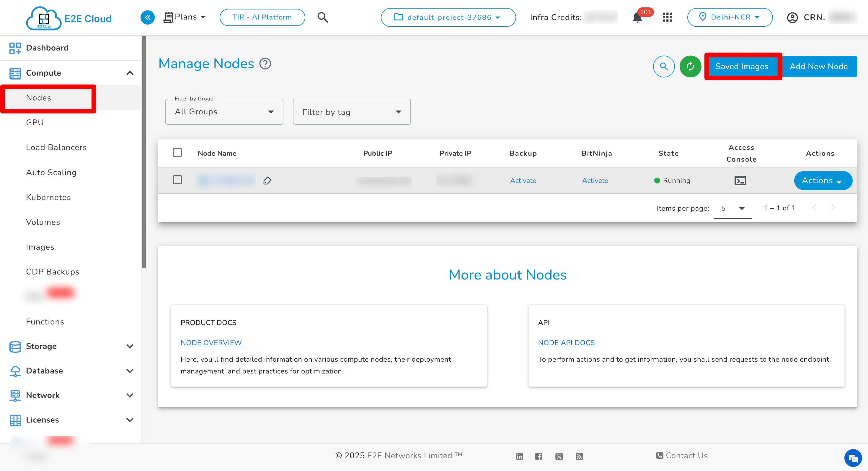
Task: Click the State column header
Action: (x=668, y=153)
